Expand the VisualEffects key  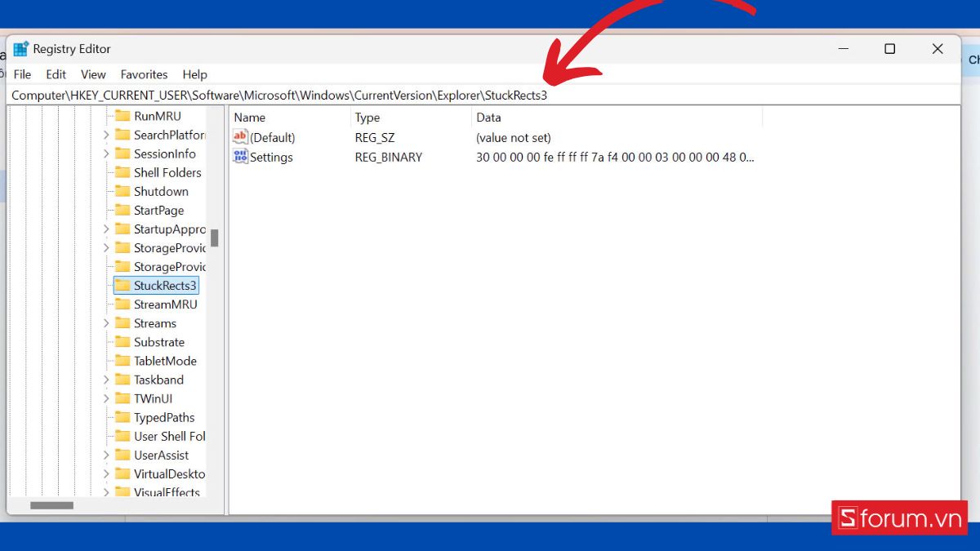pos(106,492)
